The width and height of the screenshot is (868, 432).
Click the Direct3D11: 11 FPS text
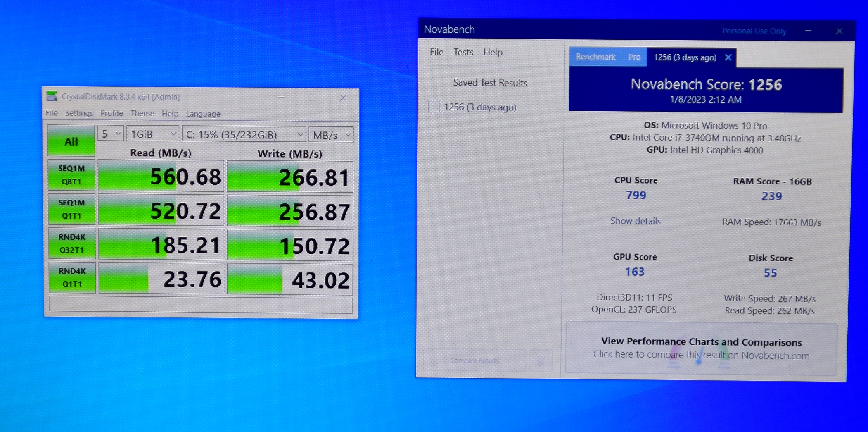click(x=634, y=297)
